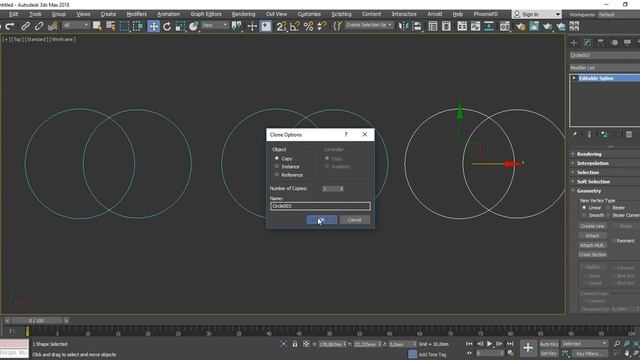Viewport: 640px width, 360px height.
Task: Open the Scene Explorer icon
Action: coord(433,27)
